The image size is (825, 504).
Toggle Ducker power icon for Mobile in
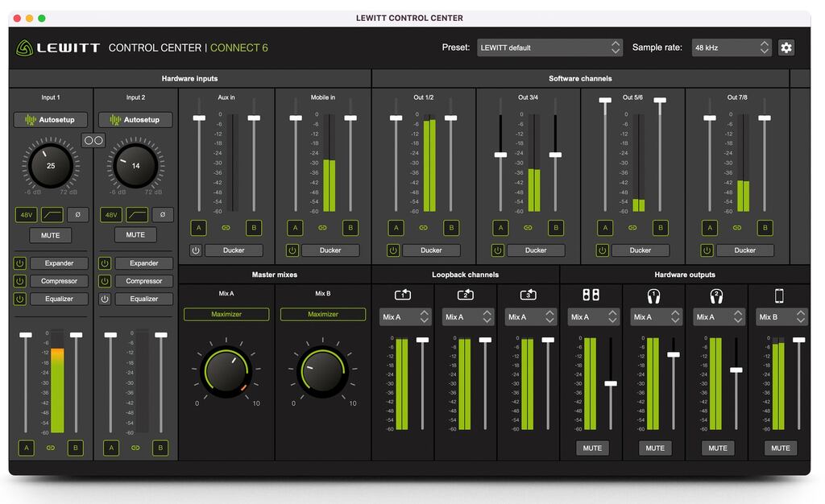[292, 250]
